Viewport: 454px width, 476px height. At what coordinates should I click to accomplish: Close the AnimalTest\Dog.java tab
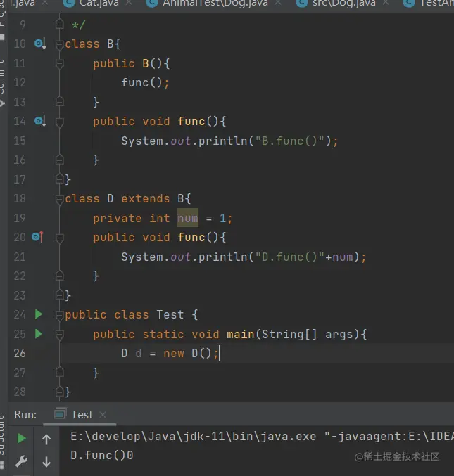tap(278, 3)
